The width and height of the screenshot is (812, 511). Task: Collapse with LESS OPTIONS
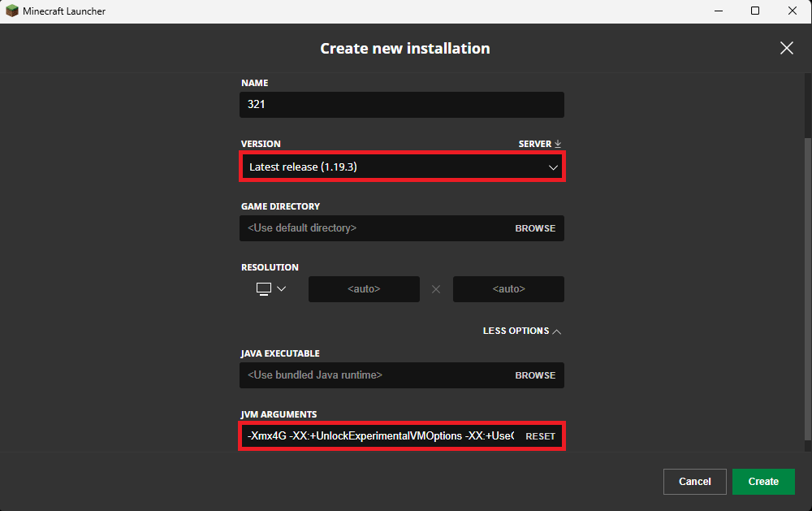[x=522, y=331]
